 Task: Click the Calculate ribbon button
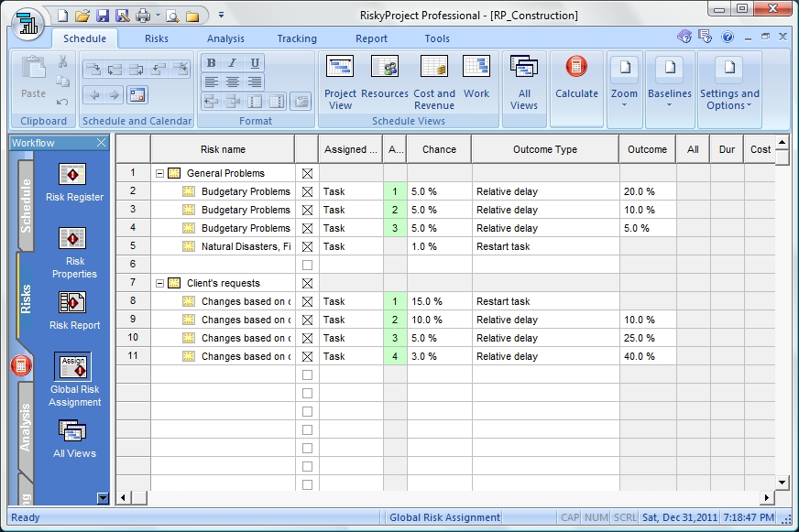coord(576,78)
